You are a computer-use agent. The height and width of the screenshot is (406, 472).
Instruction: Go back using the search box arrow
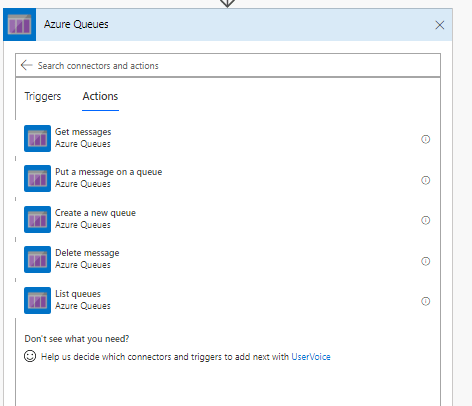26,65
